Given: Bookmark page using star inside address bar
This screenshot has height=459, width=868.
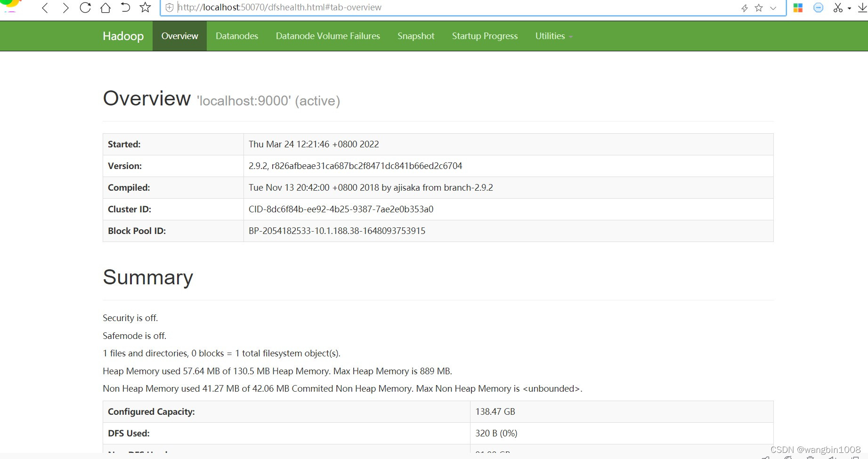Looking at the screenshot, I should [x=759, y=8].
